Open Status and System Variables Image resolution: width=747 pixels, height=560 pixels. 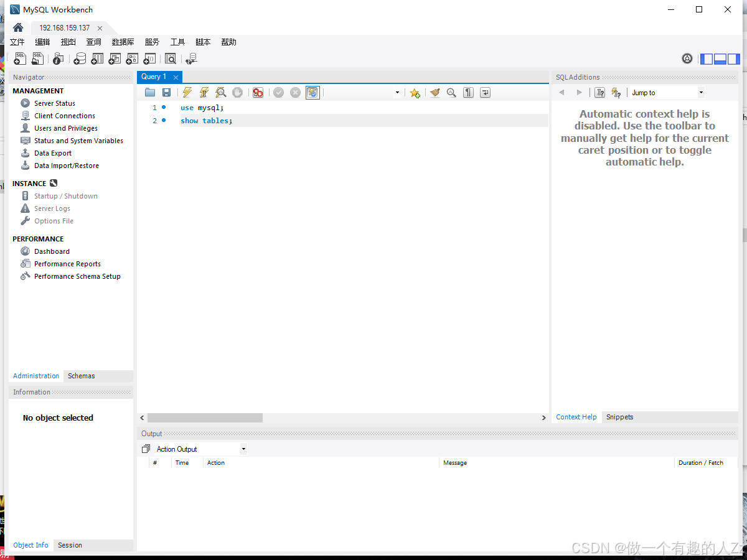coord(78,141)
